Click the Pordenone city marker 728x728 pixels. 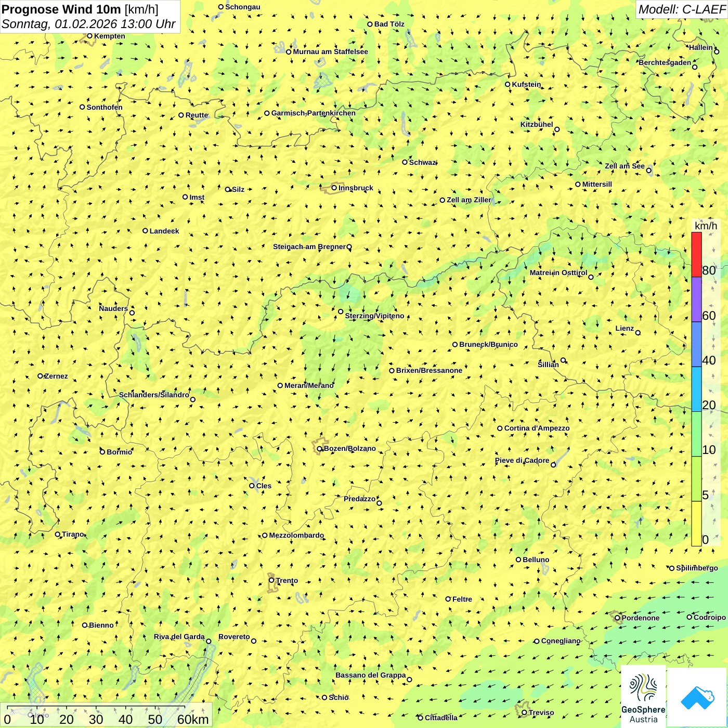click(x=618, y=618)
